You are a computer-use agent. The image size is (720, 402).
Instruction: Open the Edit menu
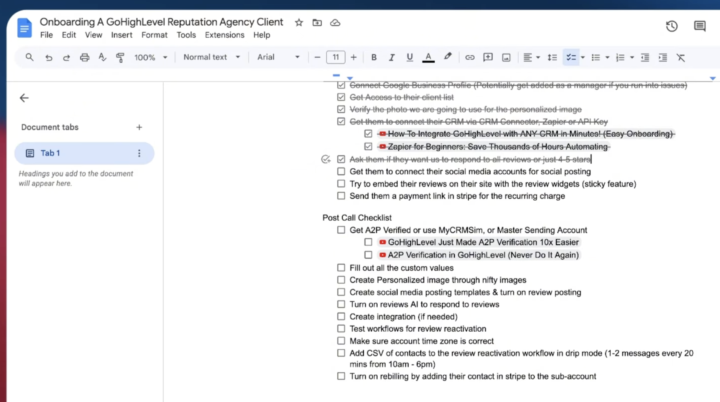click(x=69, y=35)
